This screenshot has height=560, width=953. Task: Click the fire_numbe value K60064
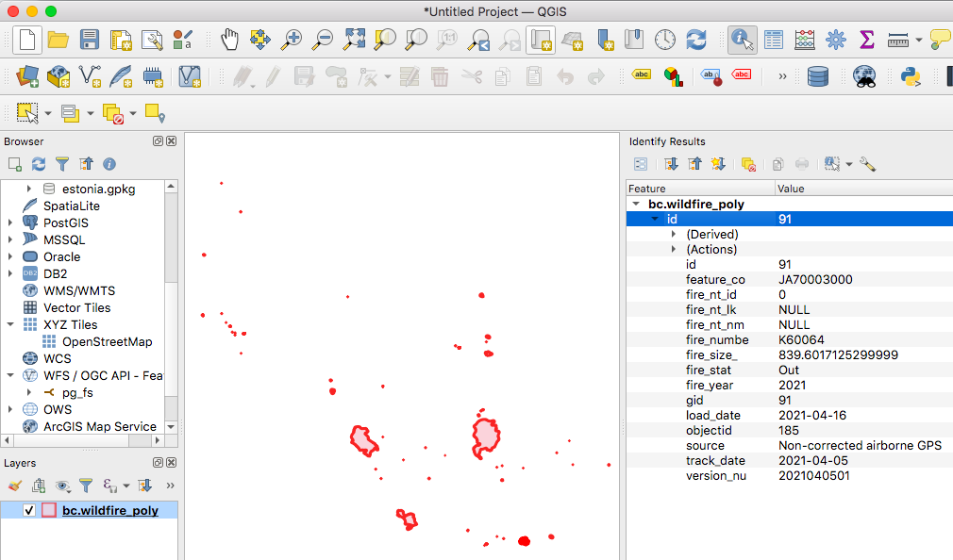coord(801,339)
